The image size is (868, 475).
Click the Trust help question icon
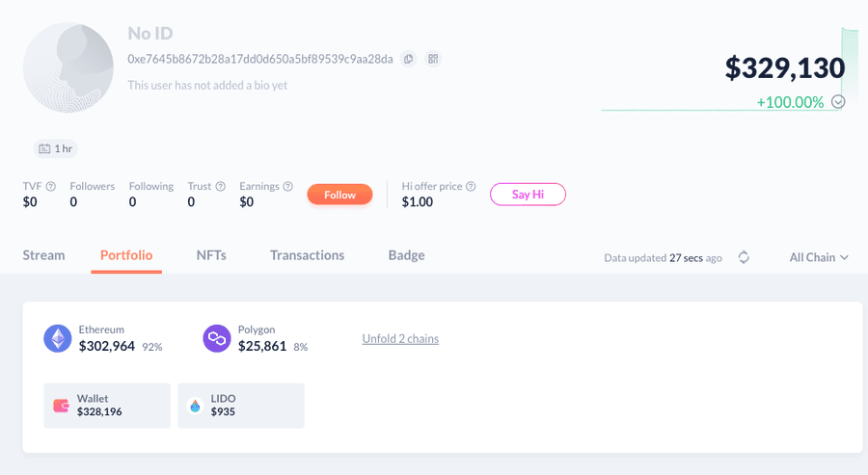pos(221,187)
